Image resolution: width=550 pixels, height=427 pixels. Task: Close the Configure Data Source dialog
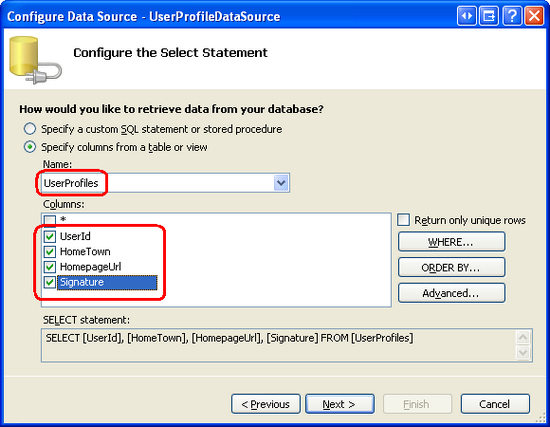click(534, 16)
